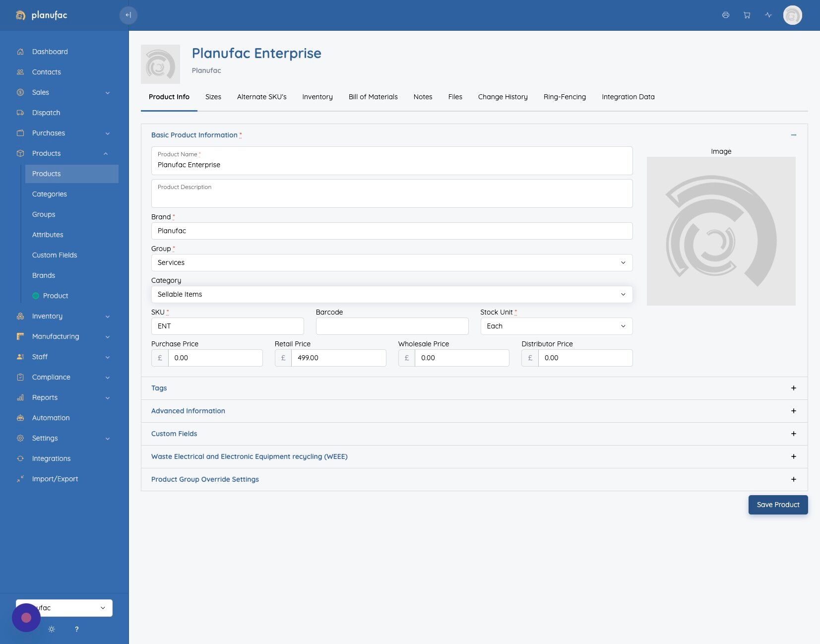The image size is (820, 644).
Task: Click the Compliance clipboard icon
Action: 20,377
